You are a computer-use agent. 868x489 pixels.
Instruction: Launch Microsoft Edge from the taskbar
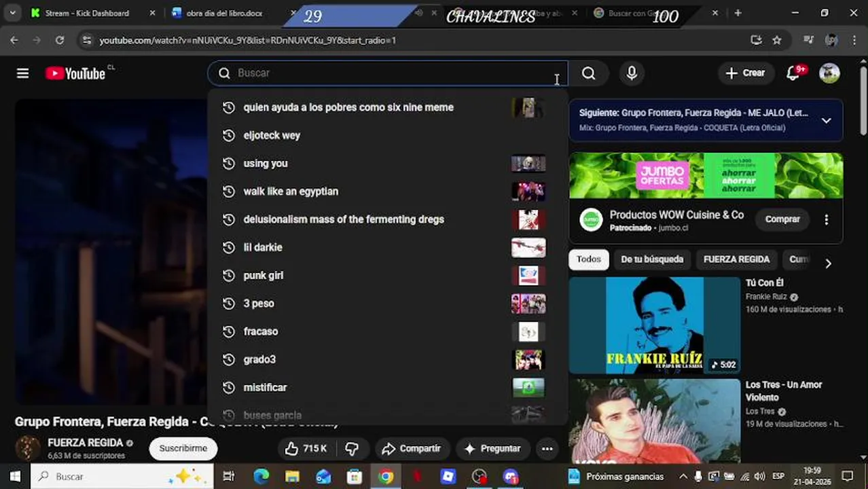(x=261, y=476)
